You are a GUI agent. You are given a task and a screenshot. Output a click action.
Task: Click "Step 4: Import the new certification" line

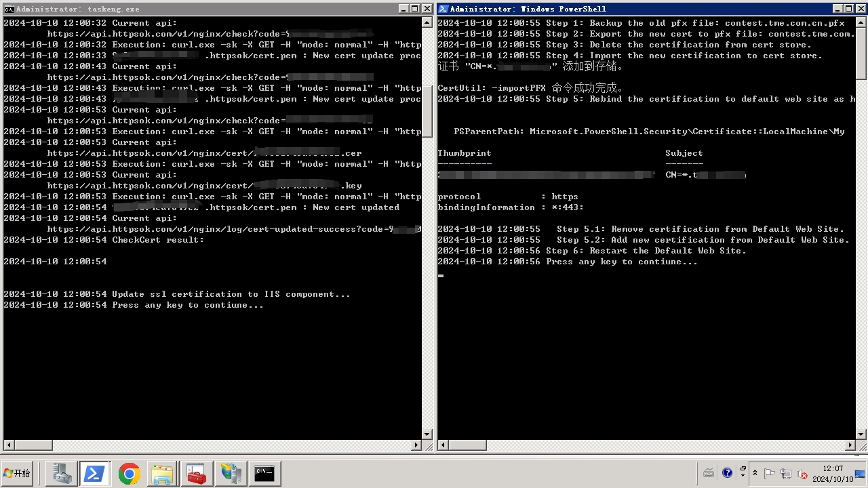tap(630, 56)
